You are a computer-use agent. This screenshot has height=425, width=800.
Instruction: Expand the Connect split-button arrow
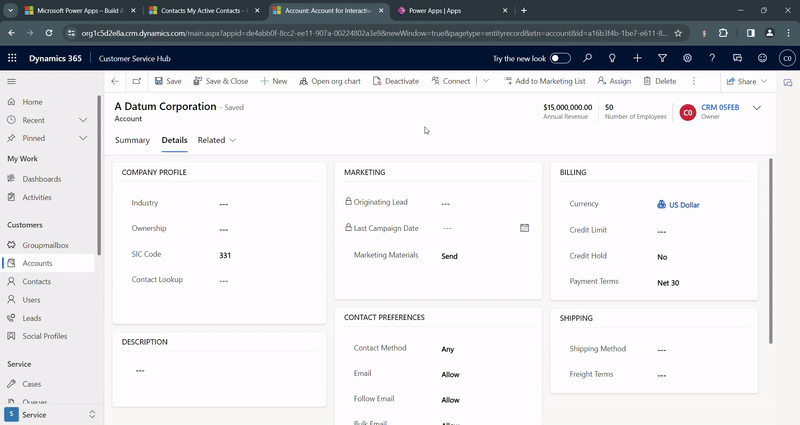[486, 81]
